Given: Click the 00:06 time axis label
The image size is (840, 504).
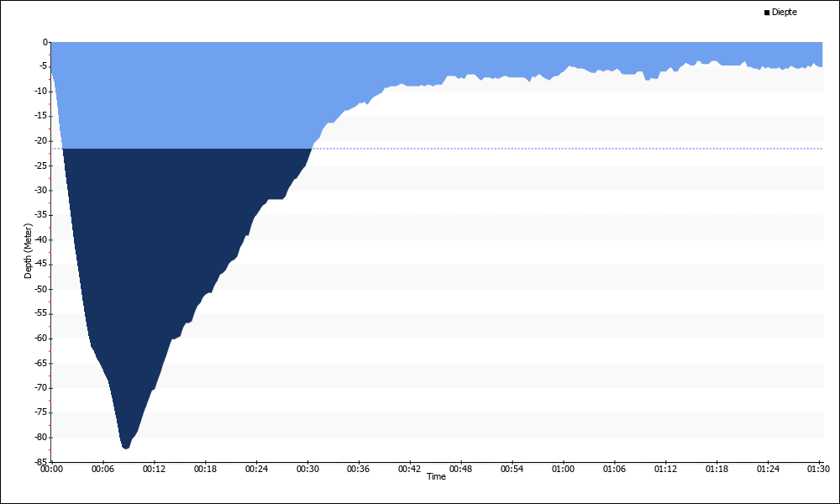Looking at the screenshot, I should point(102,470).
